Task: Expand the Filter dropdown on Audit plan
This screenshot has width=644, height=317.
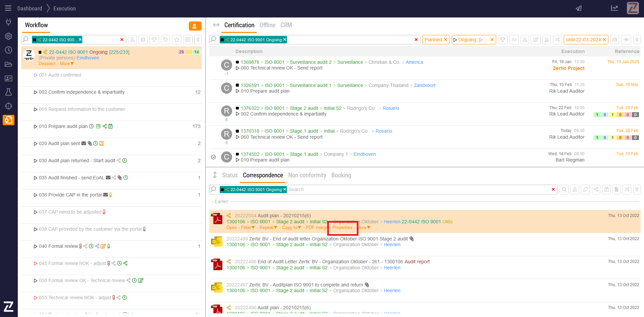Action: [x=248, y=228]
